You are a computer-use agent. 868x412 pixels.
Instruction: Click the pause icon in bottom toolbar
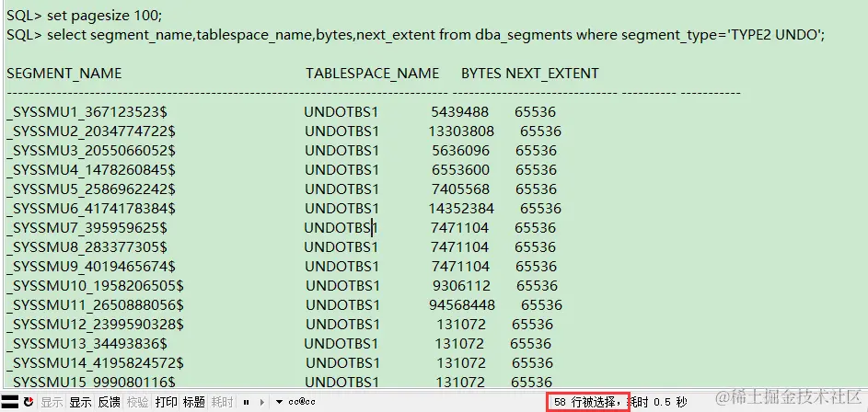click(x=246, y=402)
